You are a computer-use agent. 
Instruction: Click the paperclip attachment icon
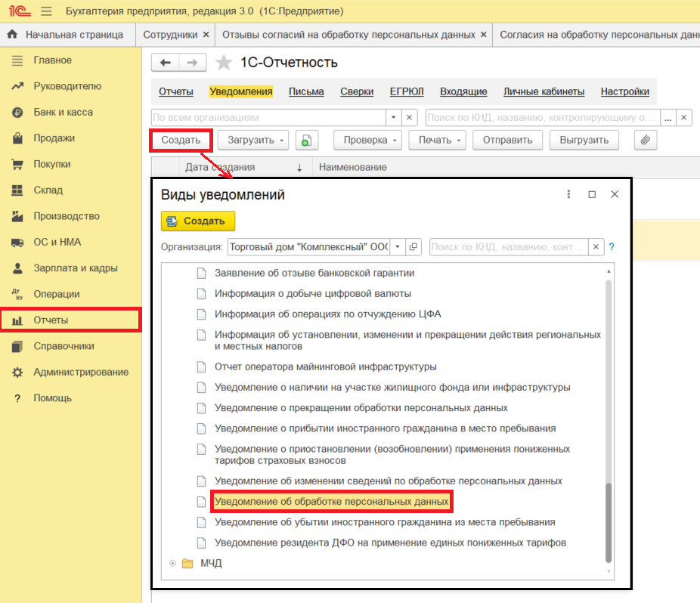(x=645, y=140)
